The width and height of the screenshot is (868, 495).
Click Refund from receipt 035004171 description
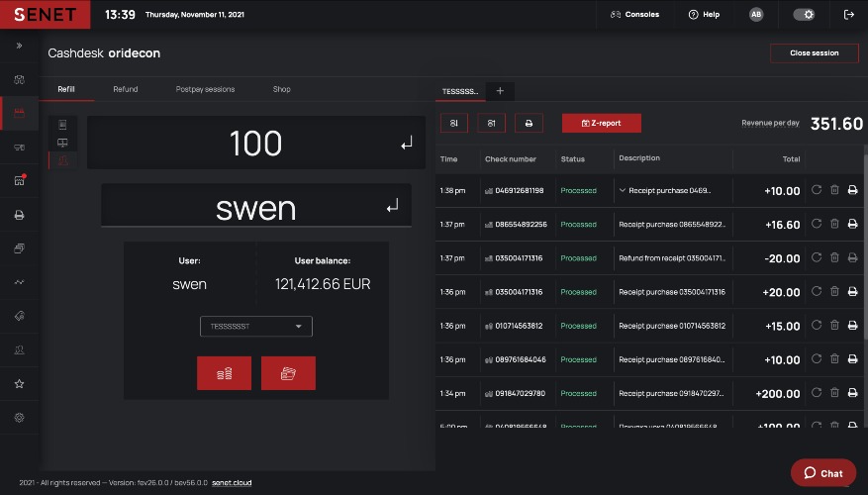click(672, 258)
